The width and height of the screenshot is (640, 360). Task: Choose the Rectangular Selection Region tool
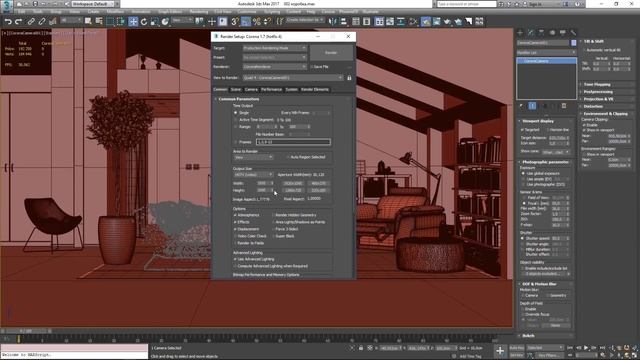click(110, 21)
